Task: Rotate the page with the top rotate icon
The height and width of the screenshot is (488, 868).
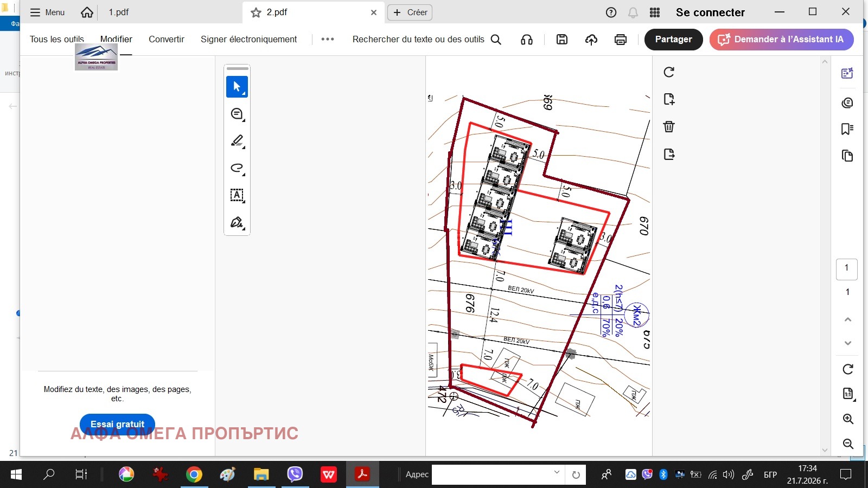Action: [669, 72]
